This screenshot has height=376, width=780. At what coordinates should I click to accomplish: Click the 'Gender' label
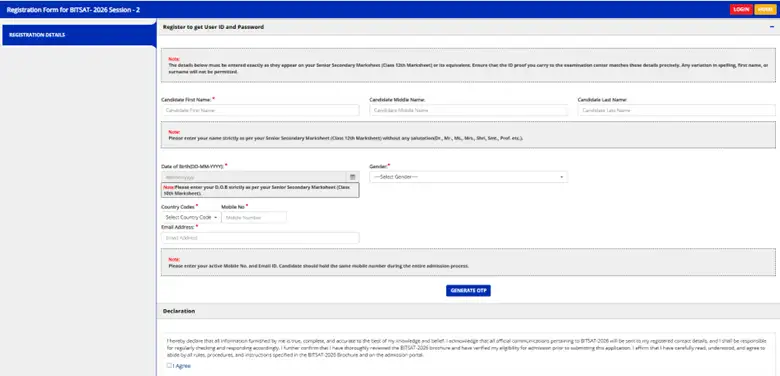378,166
